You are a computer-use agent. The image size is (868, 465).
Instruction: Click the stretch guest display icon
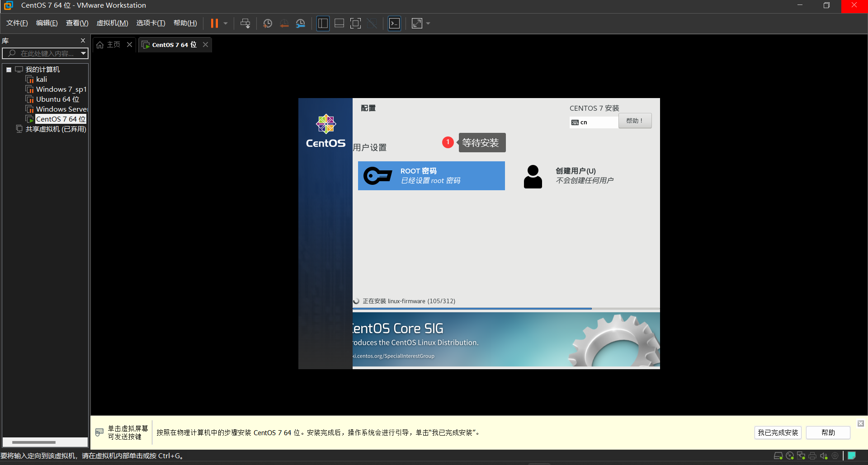pyautogui.click(x=417, y=23)
